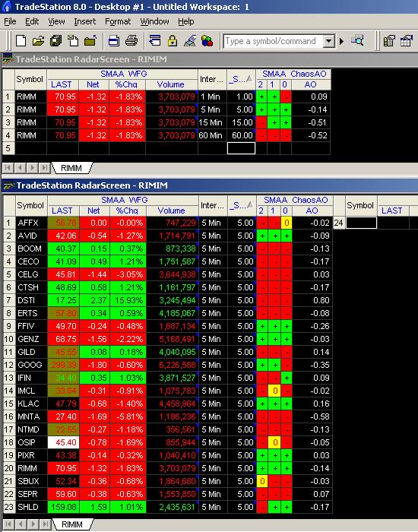Open the Format menu
The width and height of the screenshot is (418, 532).
(118, 21)
